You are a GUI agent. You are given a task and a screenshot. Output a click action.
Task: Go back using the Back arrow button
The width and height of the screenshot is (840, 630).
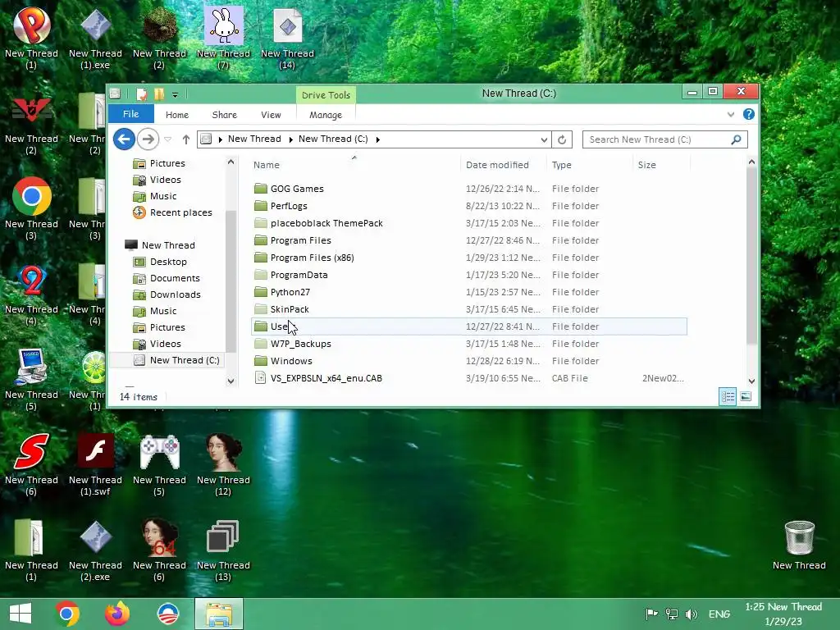124,139
